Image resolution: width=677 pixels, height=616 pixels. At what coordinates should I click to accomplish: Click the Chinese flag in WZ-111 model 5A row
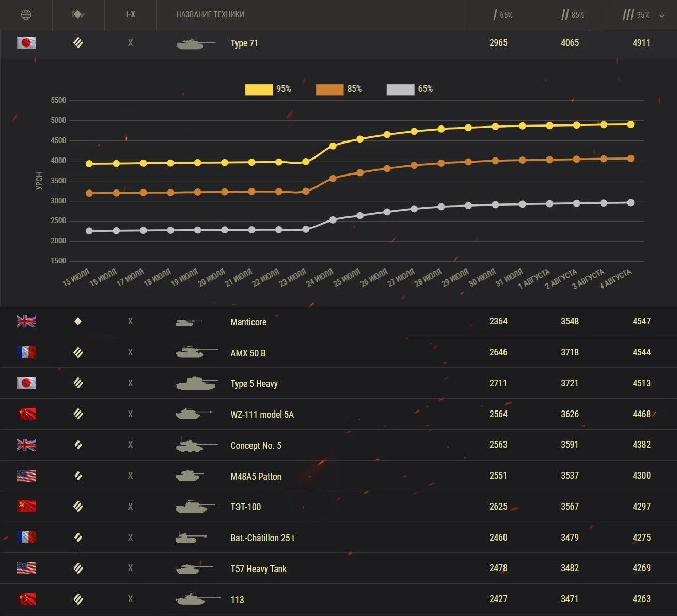[x=26, y=414]
